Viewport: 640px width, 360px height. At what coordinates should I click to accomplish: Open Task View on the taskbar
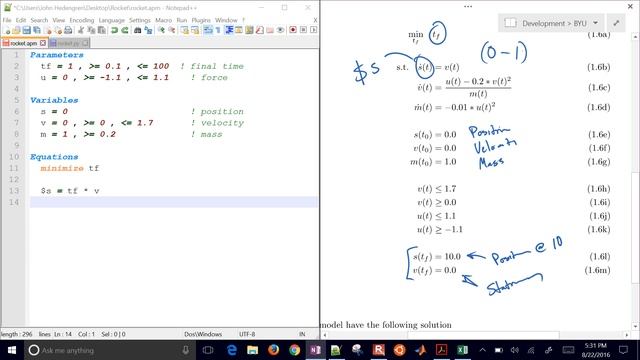[208, 350]
